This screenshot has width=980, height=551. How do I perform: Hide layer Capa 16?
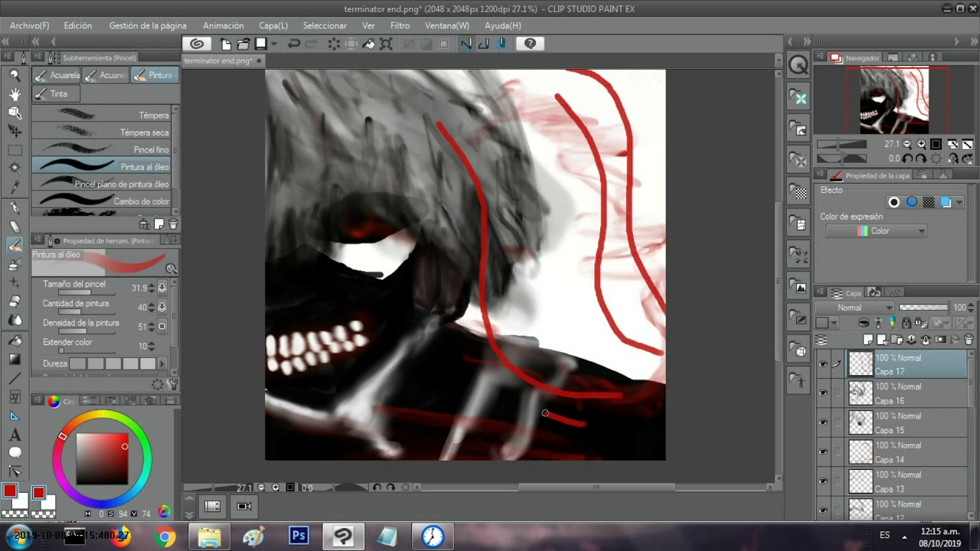click(x=823, y=393)
